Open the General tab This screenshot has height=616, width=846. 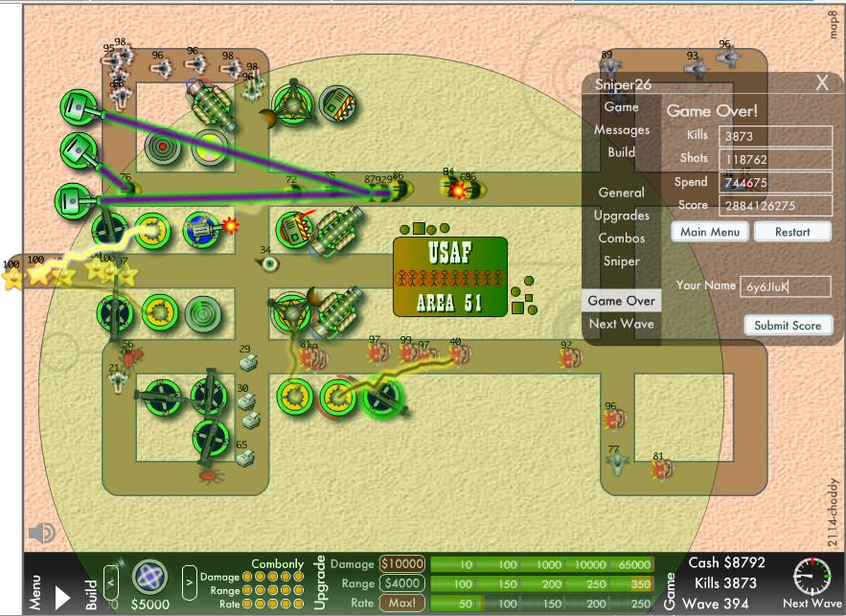621,192
